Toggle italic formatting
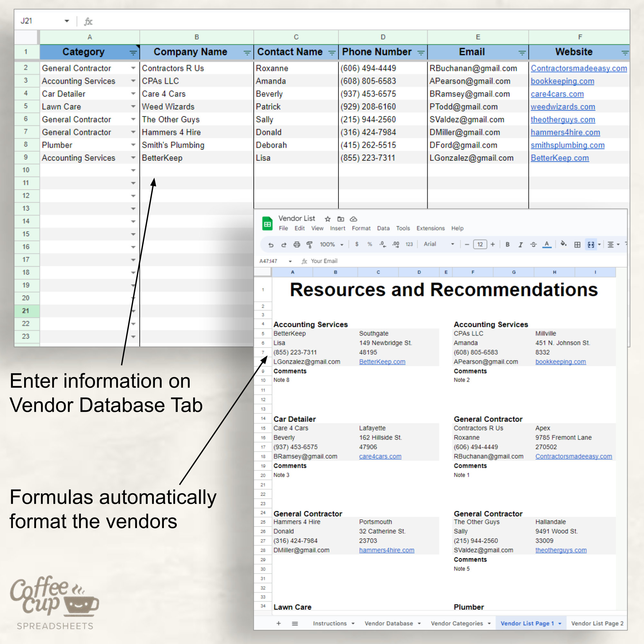The height and width of the screenshot is (644, 644). click(x=520, y=244)
